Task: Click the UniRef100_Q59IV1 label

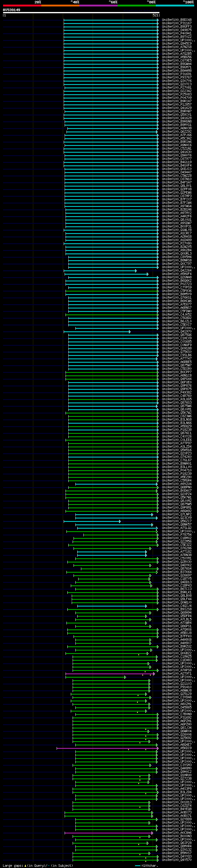Action: [x=177, y=115]
